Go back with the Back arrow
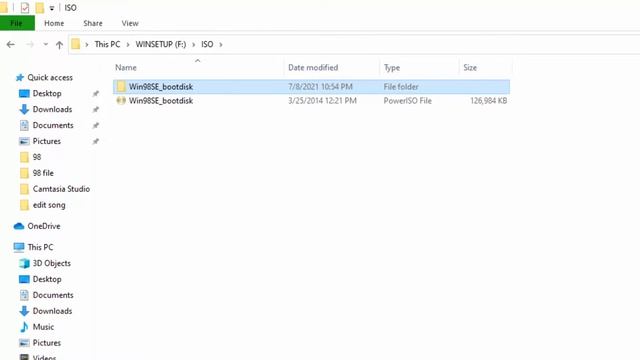This screenshot has height=360, width=640. pos(11,44)
